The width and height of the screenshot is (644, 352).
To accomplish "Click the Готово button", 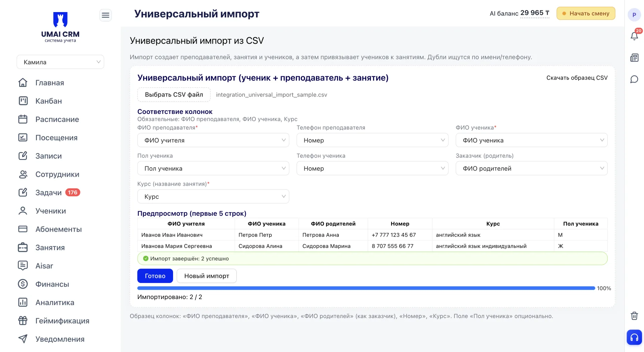I will click(155, 276).
